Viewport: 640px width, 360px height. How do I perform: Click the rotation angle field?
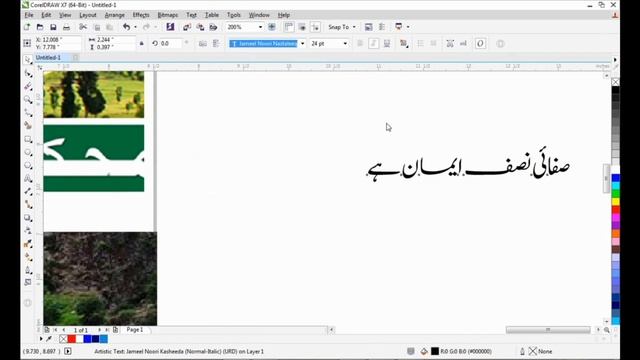(x=170, y=43)
